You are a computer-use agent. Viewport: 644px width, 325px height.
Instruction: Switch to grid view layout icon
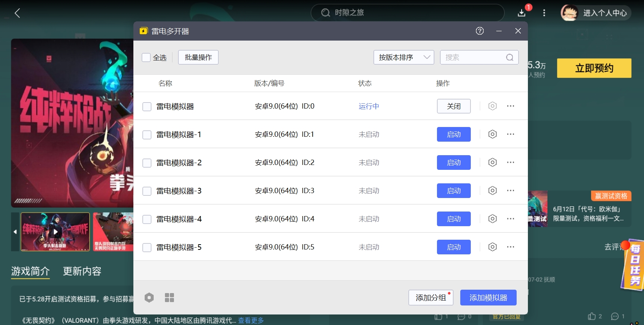click(x=169, y=298)
